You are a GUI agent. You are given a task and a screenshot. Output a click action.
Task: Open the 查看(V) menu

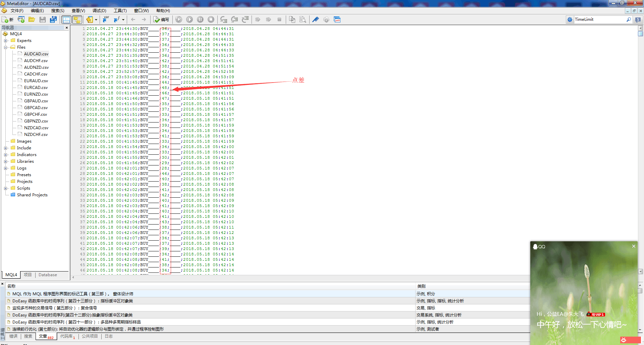78,11
